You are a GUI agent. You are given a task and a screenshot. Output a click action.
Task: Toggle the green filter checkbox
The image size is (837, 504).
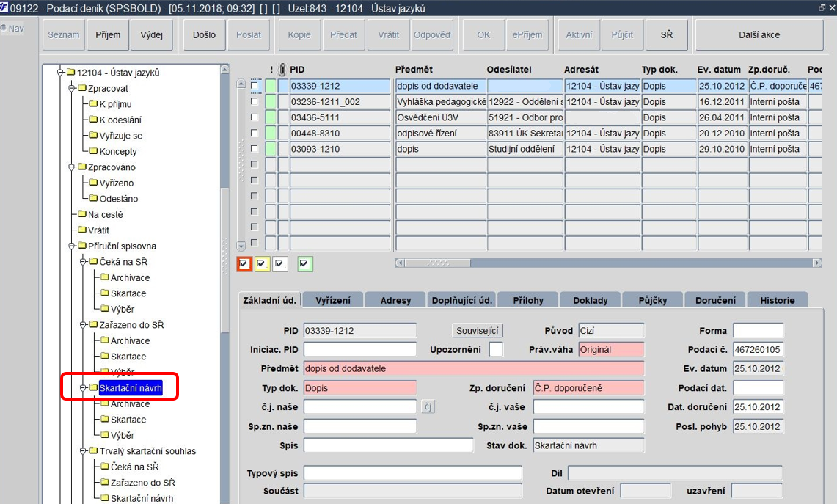coord(304,264)
